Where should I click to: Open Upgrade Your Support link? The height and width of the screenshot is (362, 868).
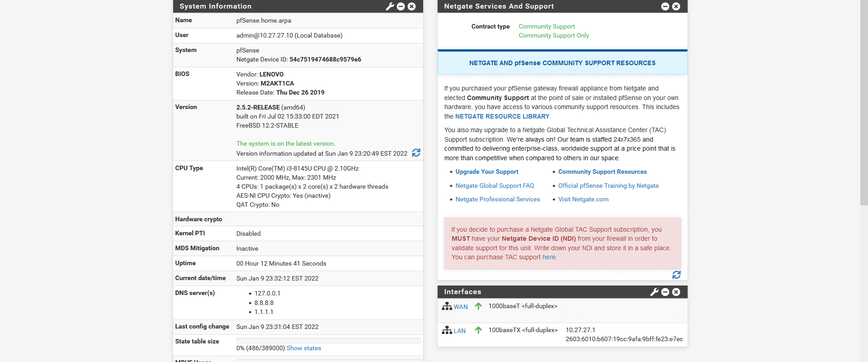pyautogui.click(x=487, y=171)
